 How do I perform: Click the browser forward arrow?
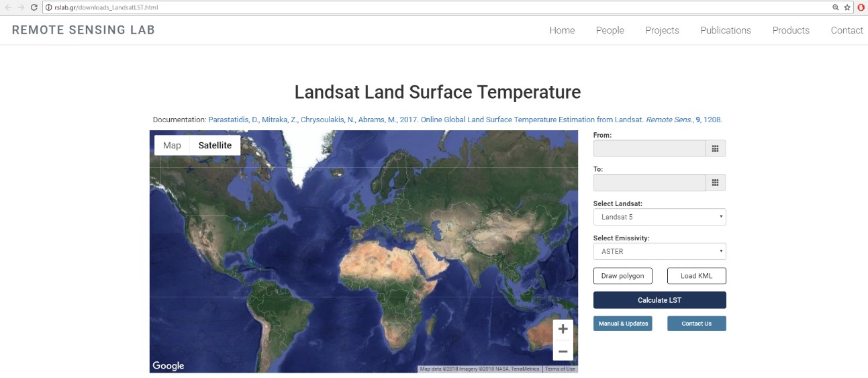[20, 7]
